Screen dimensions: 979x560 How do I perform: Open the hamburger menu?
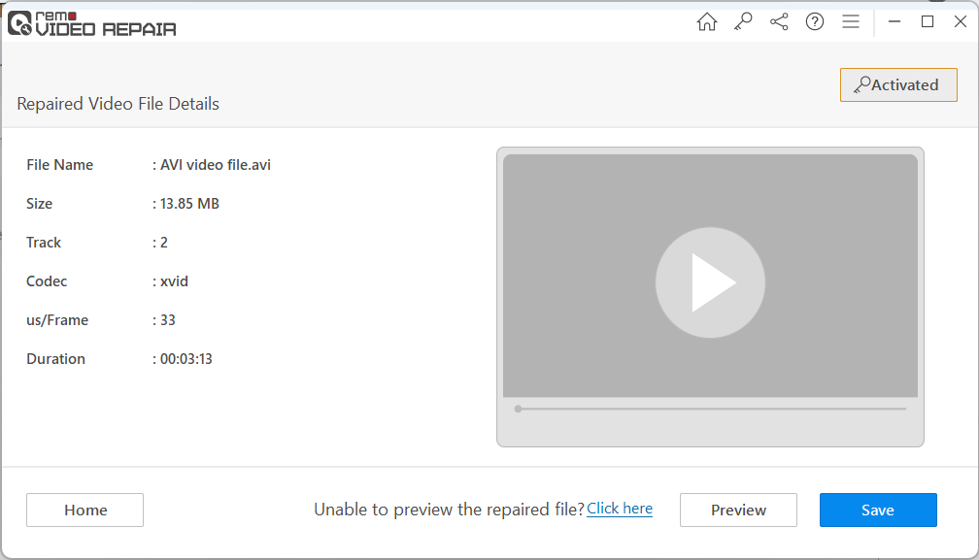pyautogui.click(x=851, y=22)
